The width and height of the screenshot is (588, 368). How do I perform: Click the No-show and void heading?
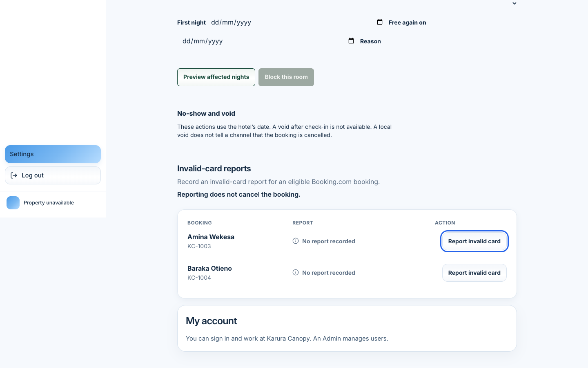206,114
